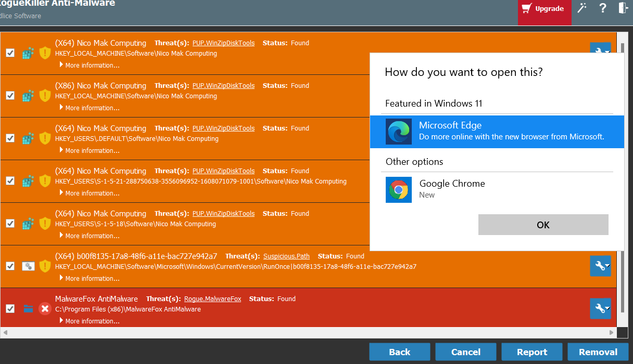This screenshot has height=364, width=633.
Task: Toggle checkbox for S-1-5-18 Nico Mak item
Action: [x=10, y=224]
